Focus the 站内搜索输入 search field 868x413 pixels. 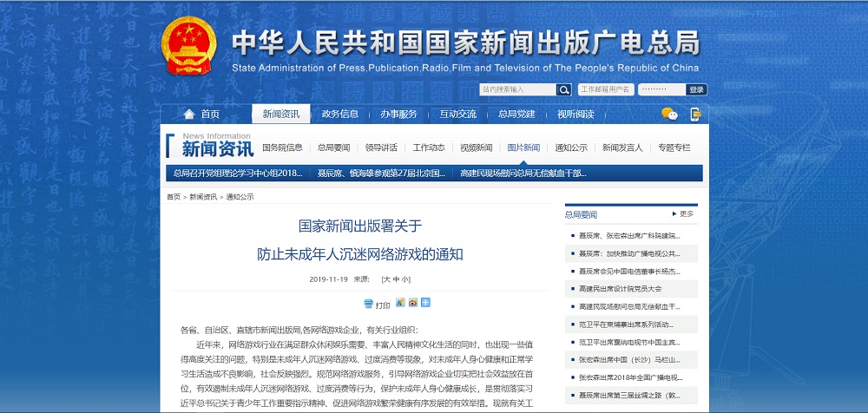pos(517,89)
